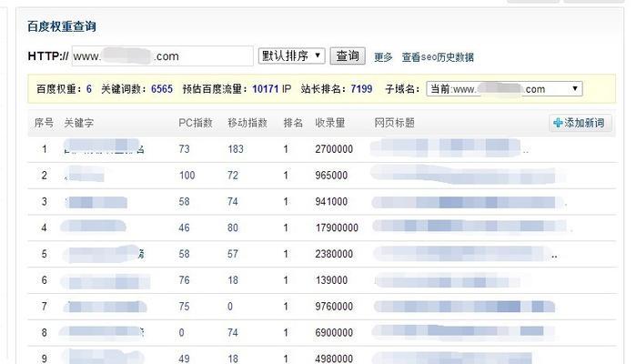Image resolution: width=636 pixels, height=364 pixels.
Task: Click PC index 73 in row 1
Action: point(184,149)
